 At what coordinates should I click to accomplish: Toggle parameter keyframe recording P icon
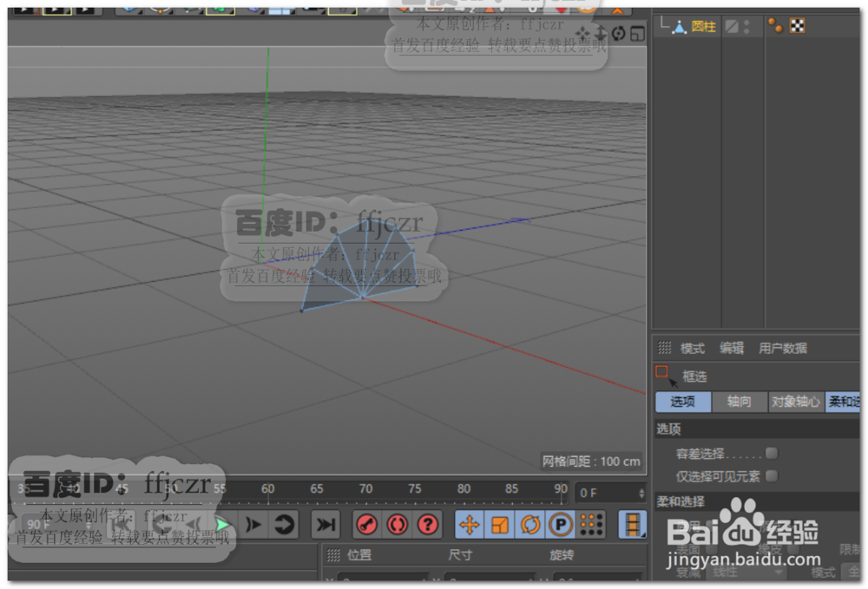[561, 524]
